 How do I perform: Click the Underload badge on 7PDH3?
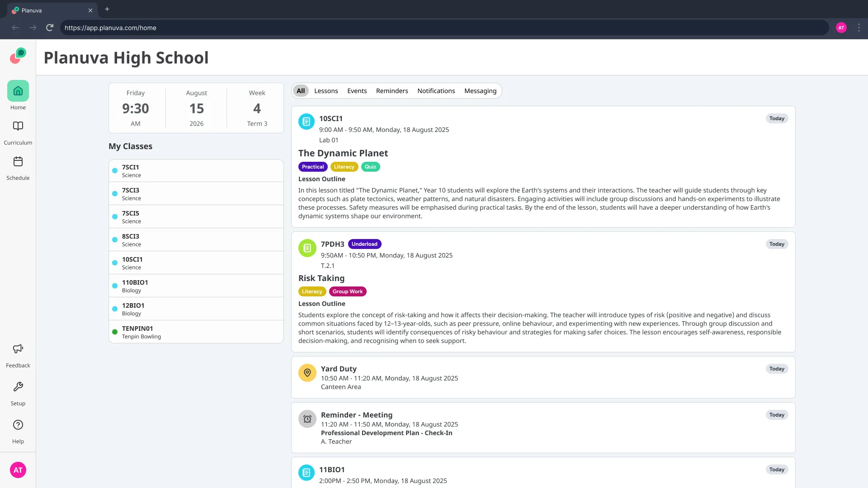(364, 244)
